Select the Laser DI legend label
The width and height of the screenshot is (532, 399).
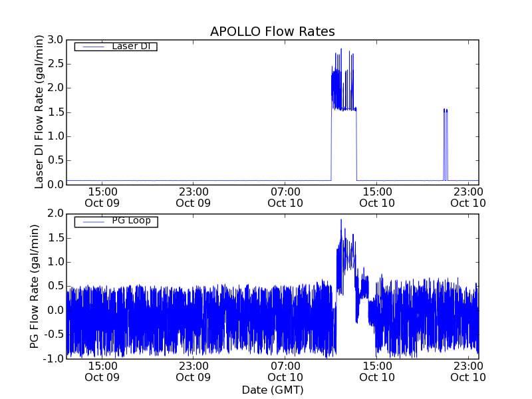pyautogui.click(x=130, y=47)
